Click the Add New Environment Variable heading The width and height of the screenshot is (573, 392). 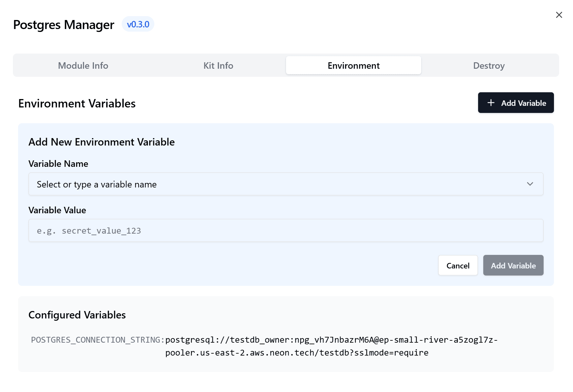(x=101, y=142)
